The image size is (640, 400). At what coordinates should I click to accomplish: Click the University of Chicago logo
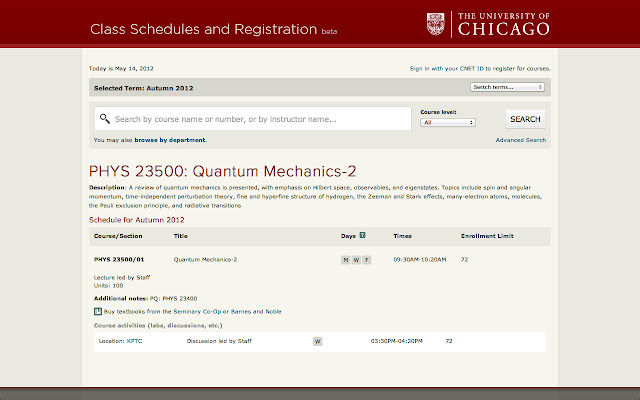click(x=488, y=24)
